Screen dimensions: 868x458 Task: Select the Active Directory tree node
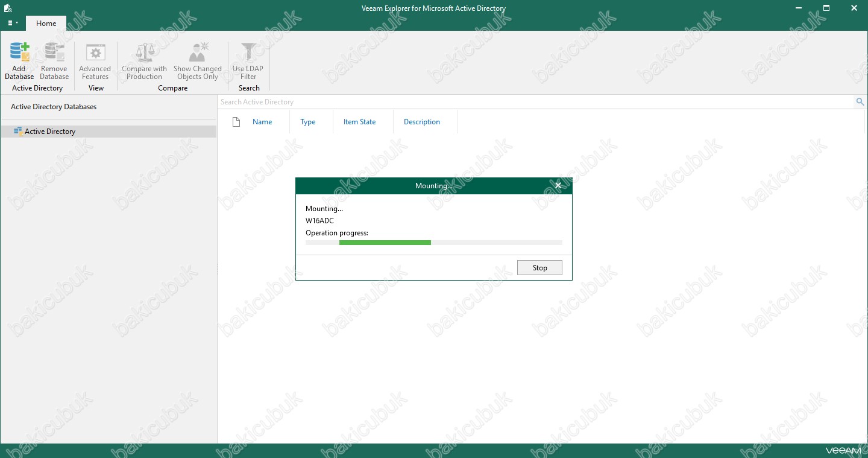(x=108, y=132)
